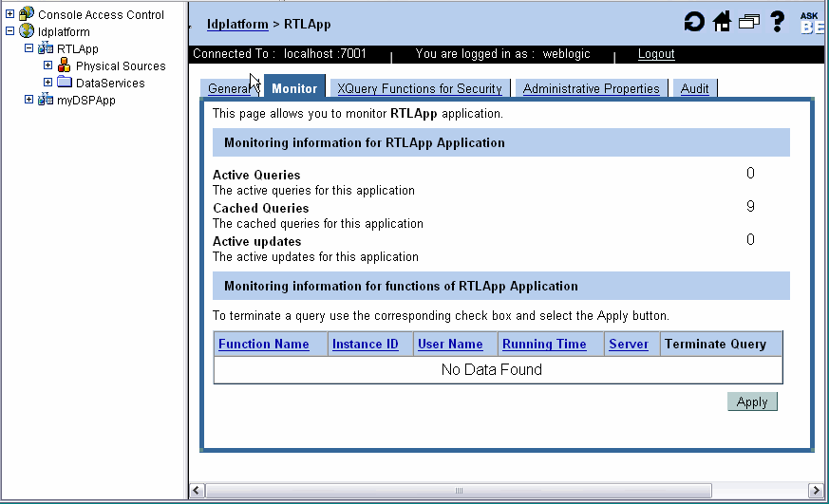Open ldplatform breadcrumb link
This screenshot has height=504, width=829.
[237, 25]
